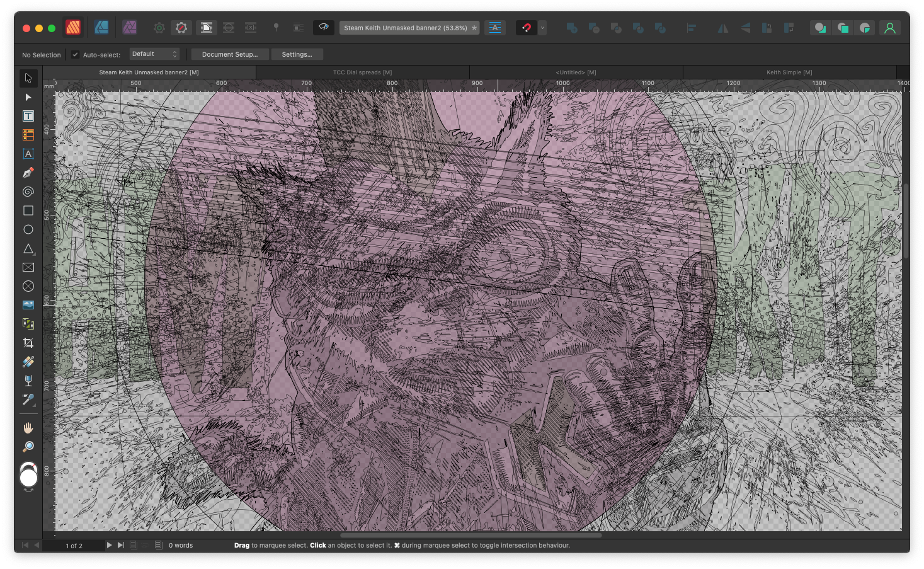Toggle the Preview Mode eye button
This screenshot has width=924, height=569.
click(324, 28)
